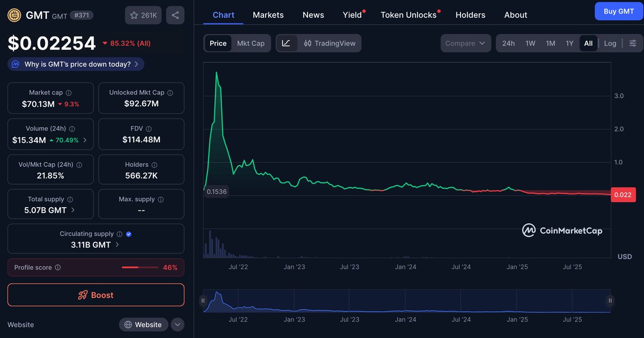This screenshot has width=644, height=338.
Task: Add GMT to watchlist via star button
Action: pyautogui.click(x=143, y=16)
